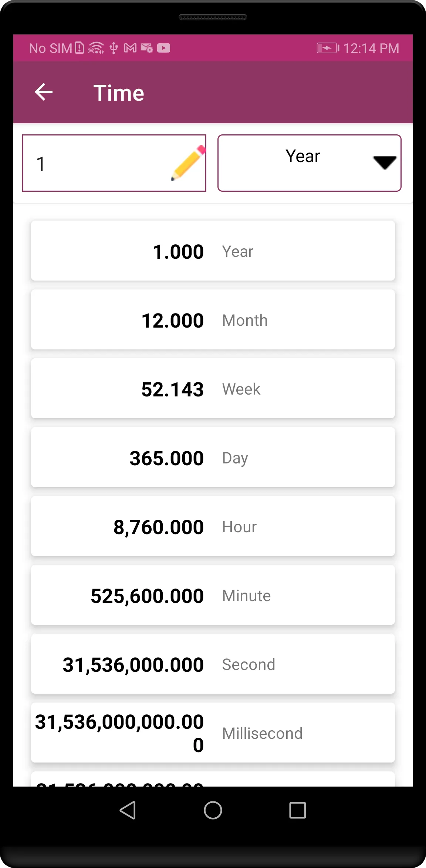The image size is (426, 868).
Task: Click the value input field showing 1
Action: (x=114, y=163)
